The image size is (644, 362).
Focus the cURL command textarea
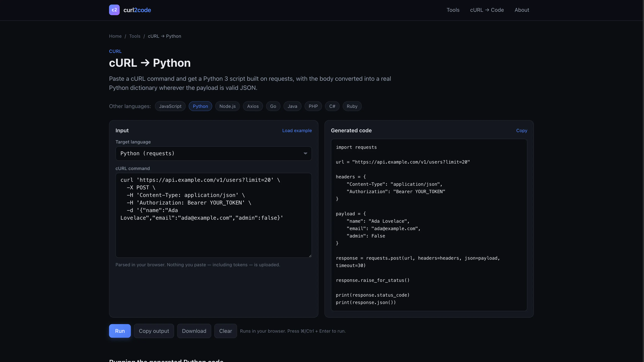click(x=214, y=215)
